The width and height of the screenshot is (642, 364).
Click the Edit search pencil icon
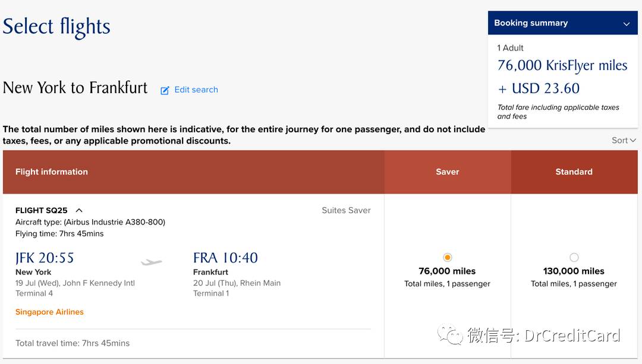tap(165, 90)
